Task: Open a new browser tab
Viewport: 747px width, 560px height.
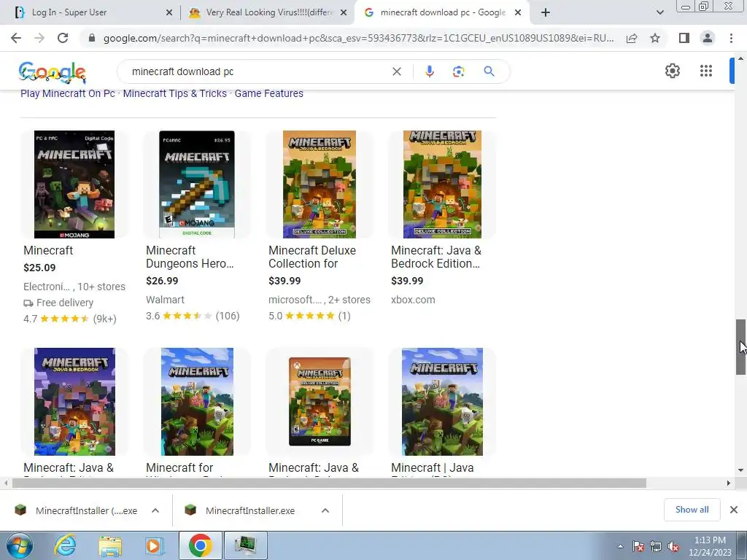Action: point(546,12)
